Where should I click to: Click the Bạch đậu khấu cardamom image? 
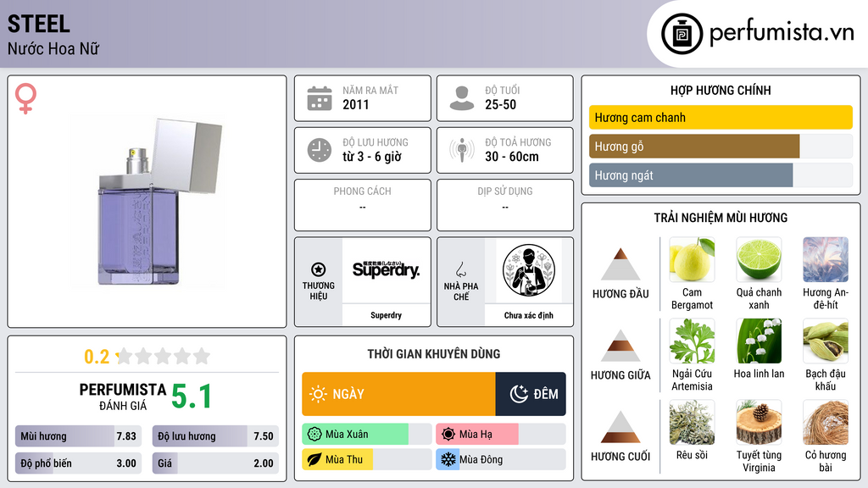pyautogui.click(x=826, y=341)
